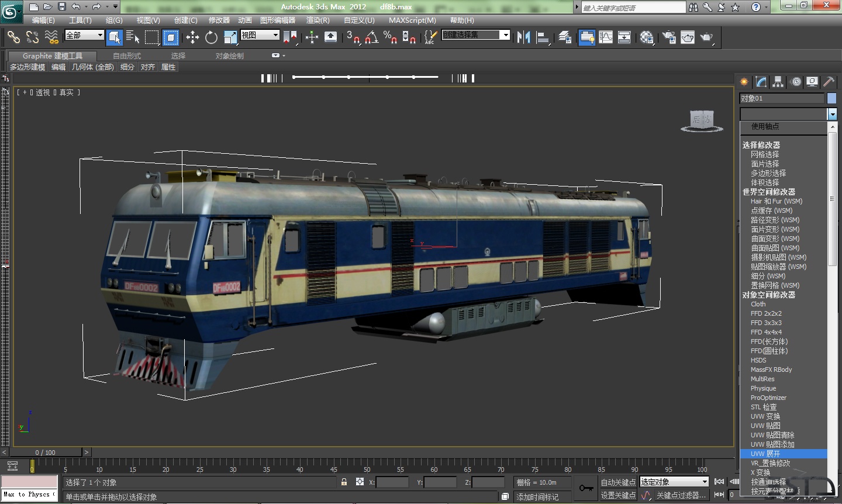
Task: Activate the Select Object tool
Action: tap(115, 37)
